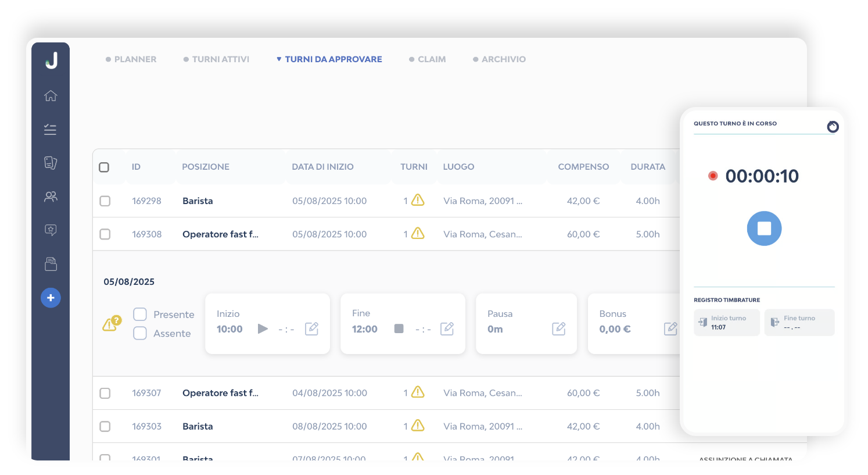The width and height of the screenshot is (868, 475).
Task: Switch to the Turni Attivi tab
Action: [x=216, y=59]
